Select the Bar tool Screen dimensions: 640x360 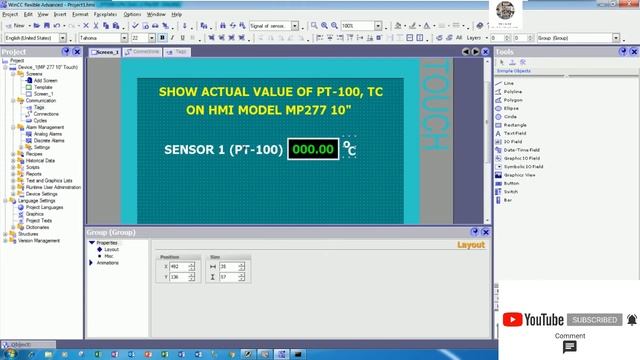pos(504,200)
